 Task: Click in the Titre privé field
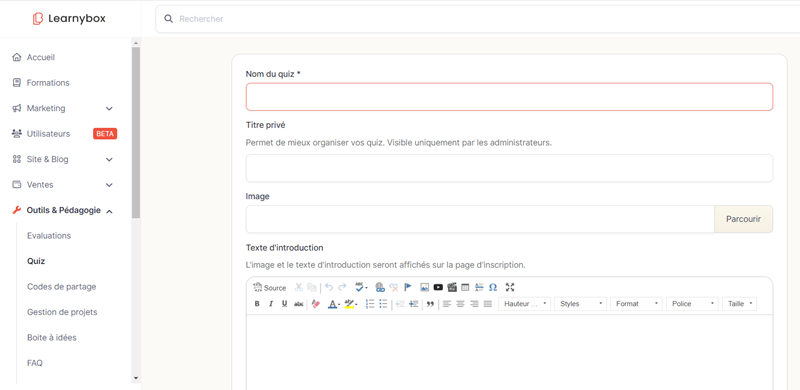click(x=509, y=168)
